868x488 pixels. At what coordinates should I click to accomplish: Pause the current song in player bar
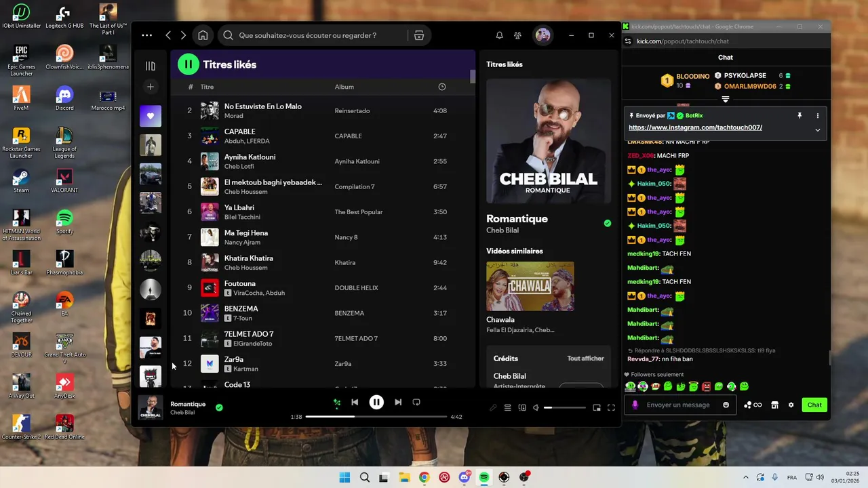[x=376, y=402]
